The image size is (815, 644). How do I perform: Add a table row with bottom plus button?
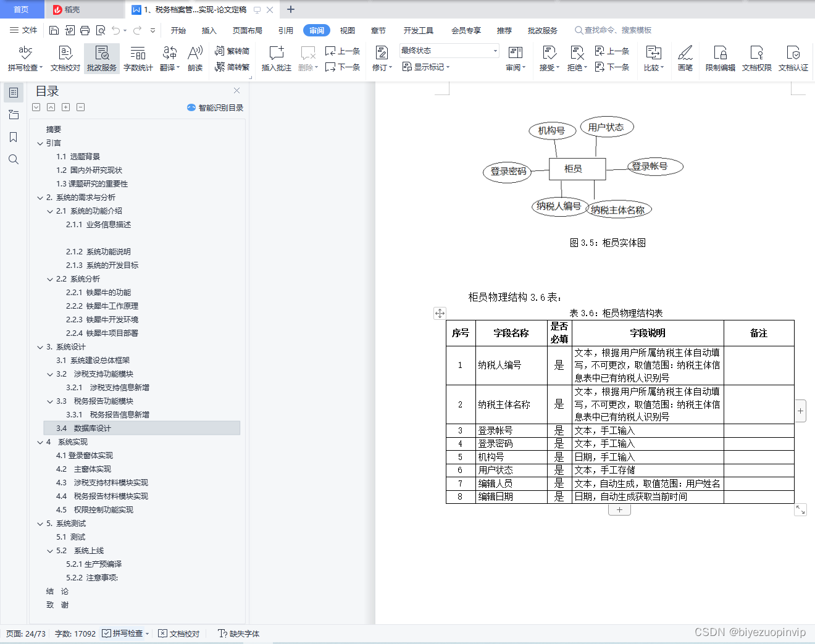619,510
